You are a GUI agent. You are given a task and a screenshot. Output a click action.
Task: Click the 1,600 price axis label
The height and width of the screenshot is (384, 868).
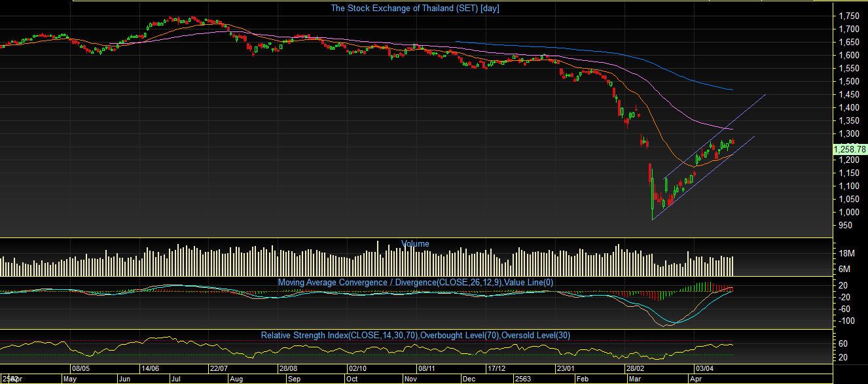[x=849, y=55]
